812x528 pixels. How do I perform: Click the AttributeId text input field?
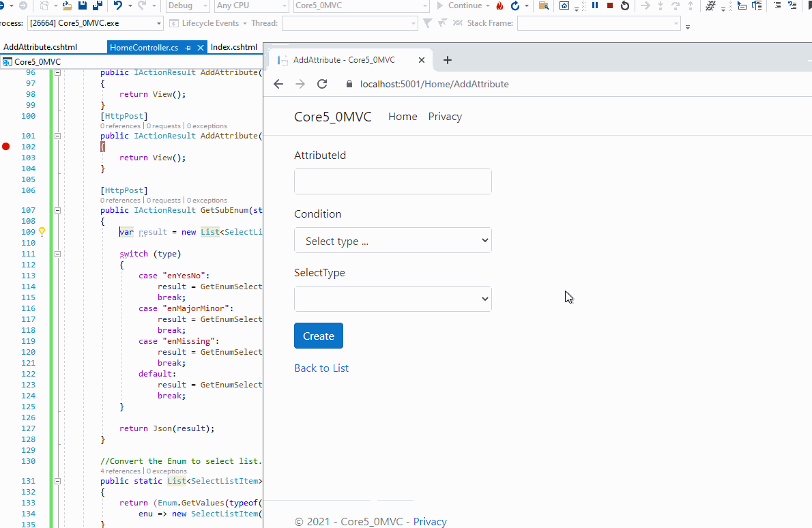392,181
